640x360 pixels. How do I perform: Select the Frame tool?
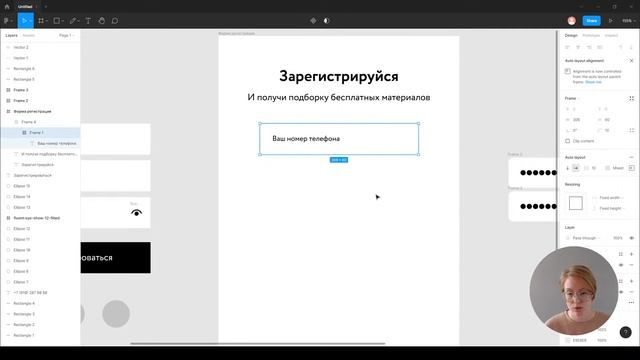(x=41, y=20)
